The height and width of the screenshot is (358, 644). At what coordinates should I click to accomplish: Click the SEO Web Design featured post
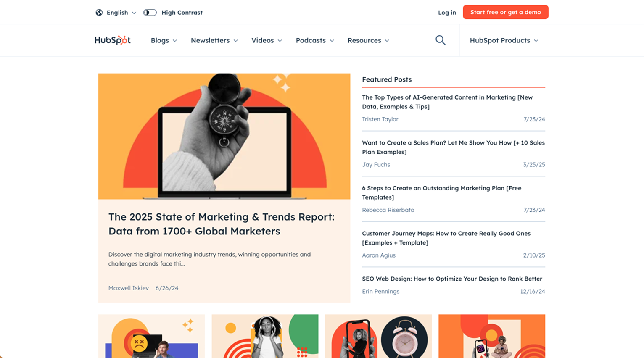tap(452, 279)
